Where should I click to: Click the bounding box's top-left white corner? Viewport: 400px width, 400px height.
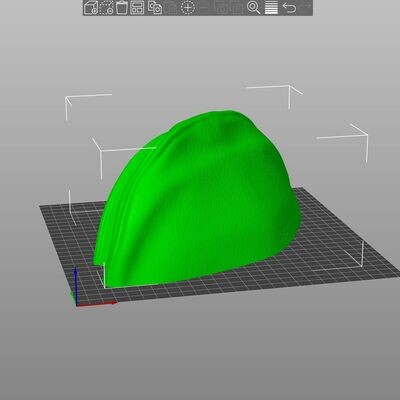click(67, 97)
